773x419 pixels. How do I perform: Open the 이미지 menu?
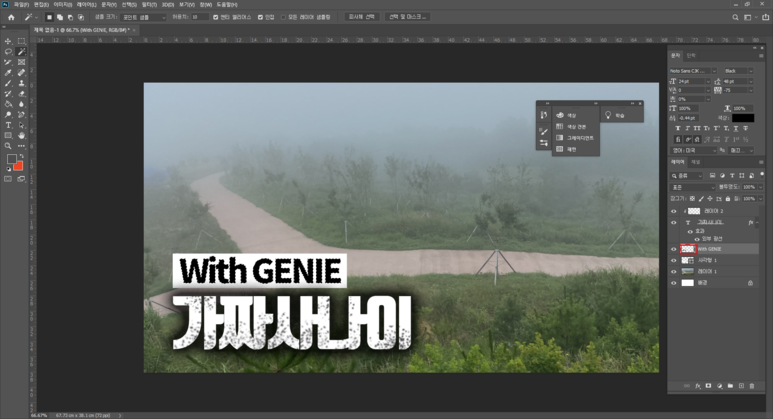coord(63,4)
